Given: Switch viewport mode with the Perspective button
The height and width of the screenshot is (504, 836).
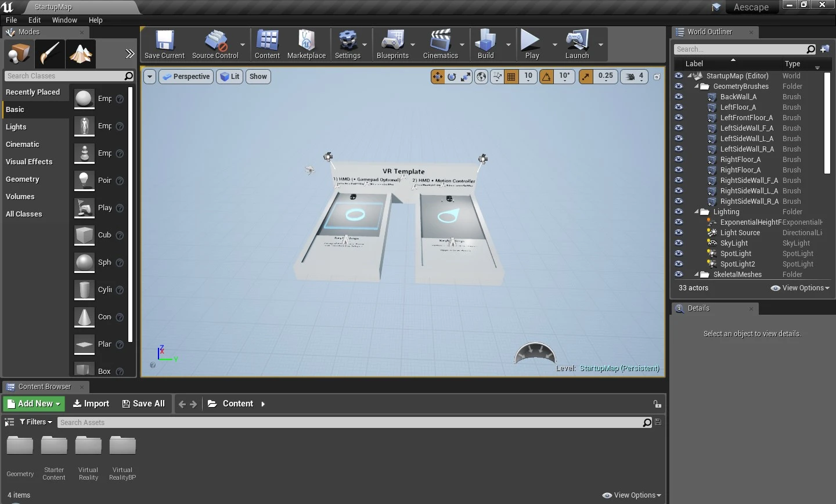Looking at the screenshot, I should pyautogui.click(x=186, y=77).
